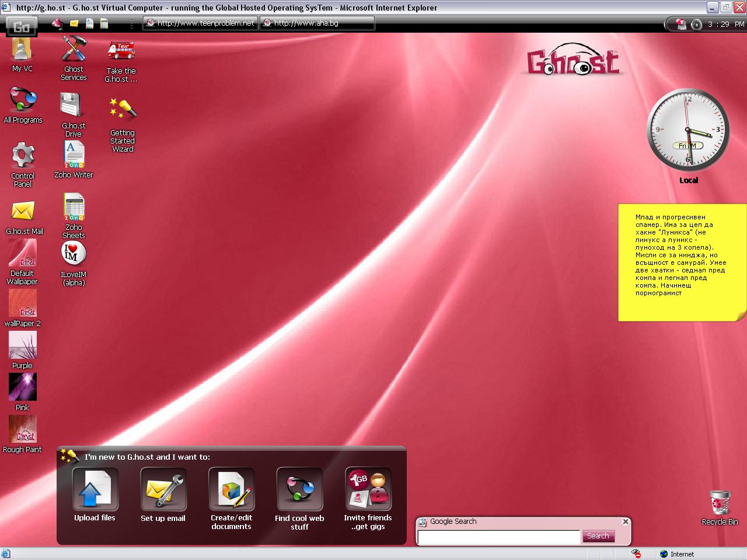Open G.ho.st Drive floppy icon

pyautogui.click(x=74, y=115)
